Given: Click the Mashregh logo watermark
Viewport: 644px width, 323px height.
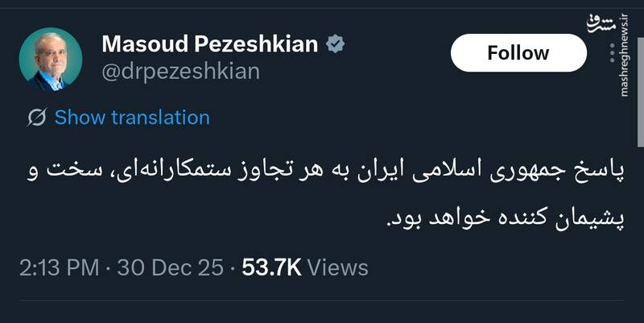Looking at the screenshot, I should click(x=621, y=27).
